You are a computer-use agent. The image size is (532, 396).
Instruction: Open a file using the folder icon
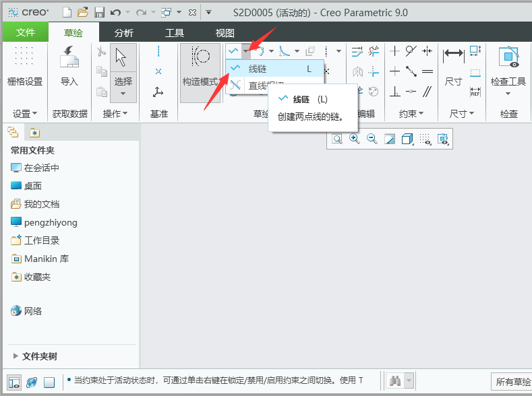tap(83, 13)
